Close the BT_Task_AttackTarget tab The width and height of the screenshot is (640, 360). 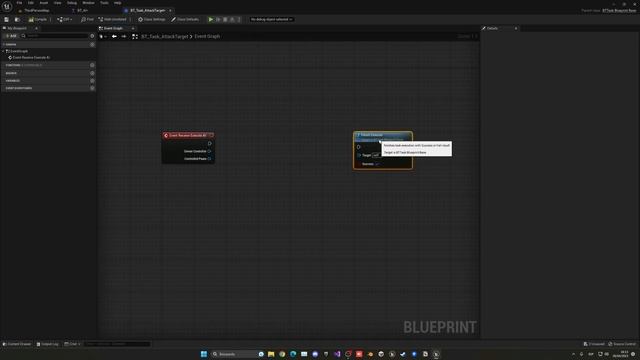click(170, 10)
